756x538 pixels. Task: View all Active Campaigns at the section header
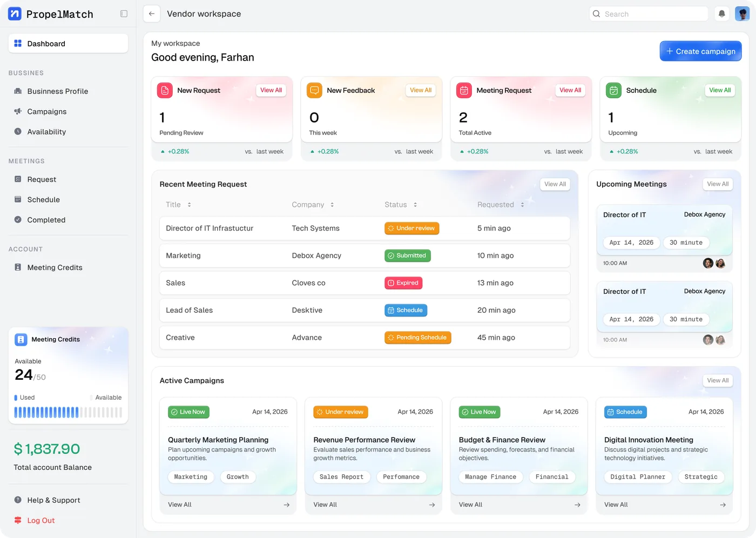(x=718, y=381)
